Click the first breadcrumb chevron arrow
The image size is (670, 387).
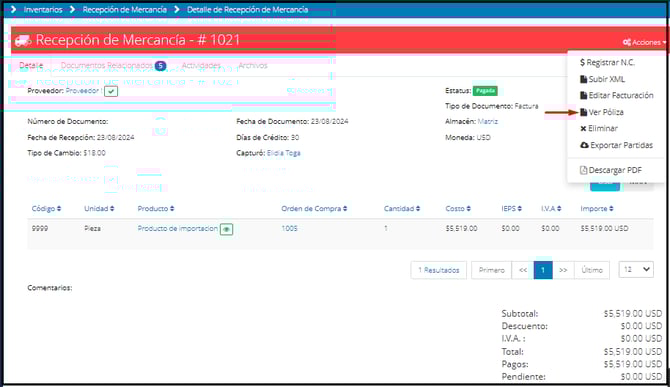(13, 9)
